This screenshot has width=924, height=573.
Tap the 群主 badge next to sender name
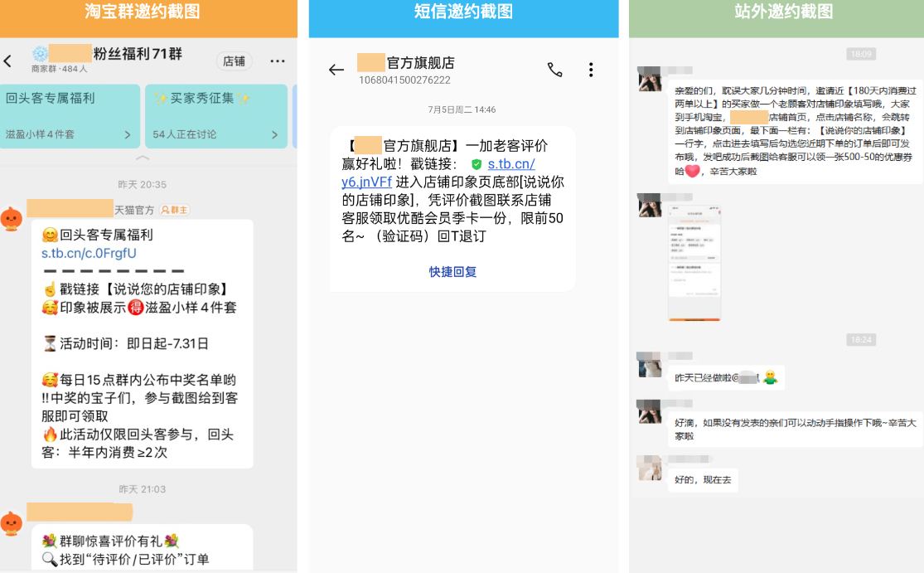pyautogui.click(x=174, y=211)
